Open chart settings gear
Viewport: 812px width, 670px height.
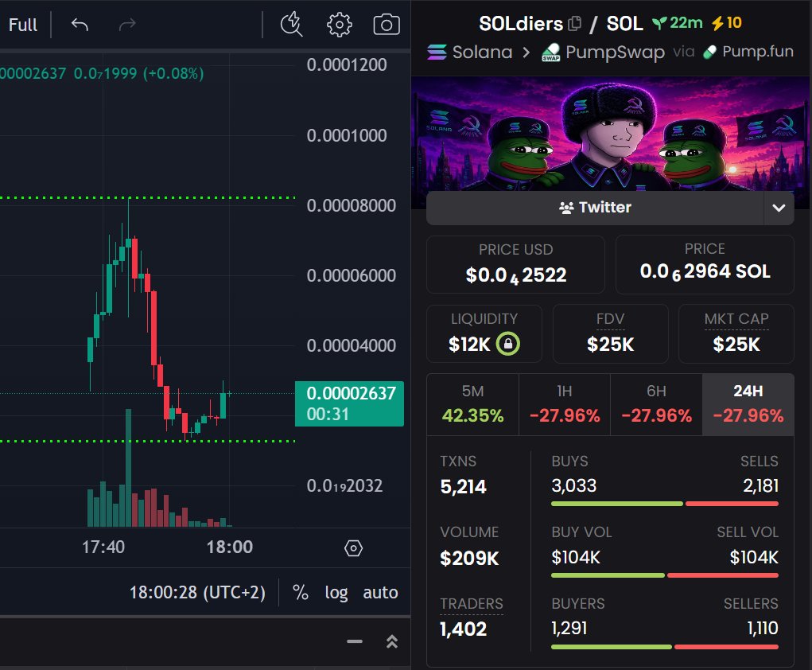(x=340, y=25)
